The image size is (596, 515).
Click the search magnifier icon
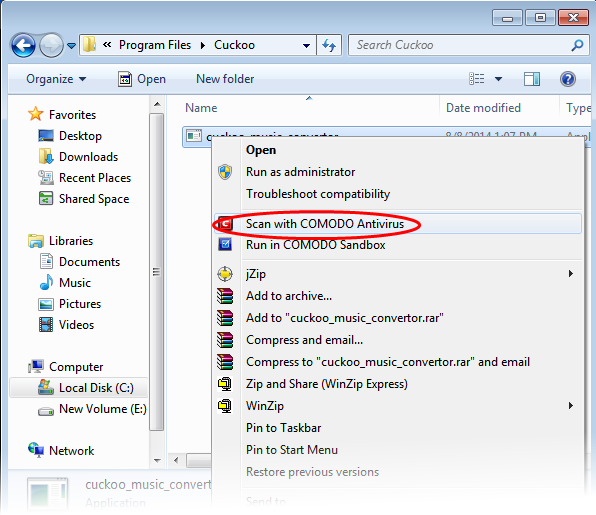[x=577, y=45]
